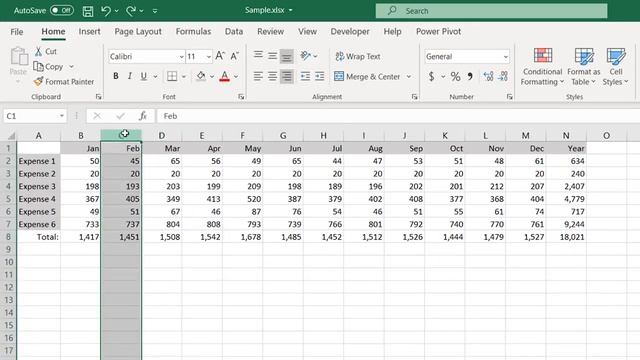
Task: Toggle Bottom Align
Action: click(x=287, y=56)
